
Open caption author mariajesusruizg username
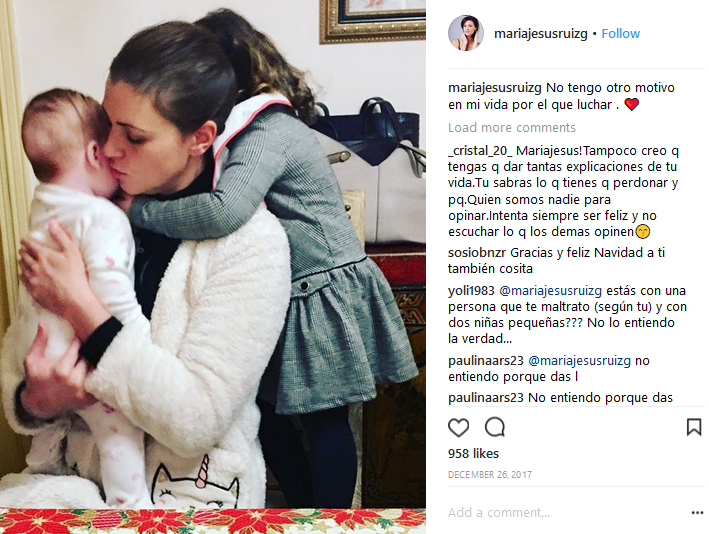[495, 88]
